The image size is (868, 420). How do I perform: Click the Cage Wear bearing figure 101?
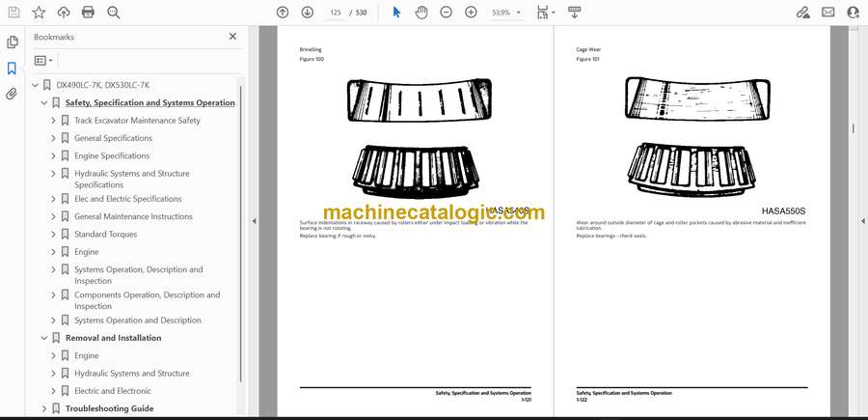coord(696,137)
